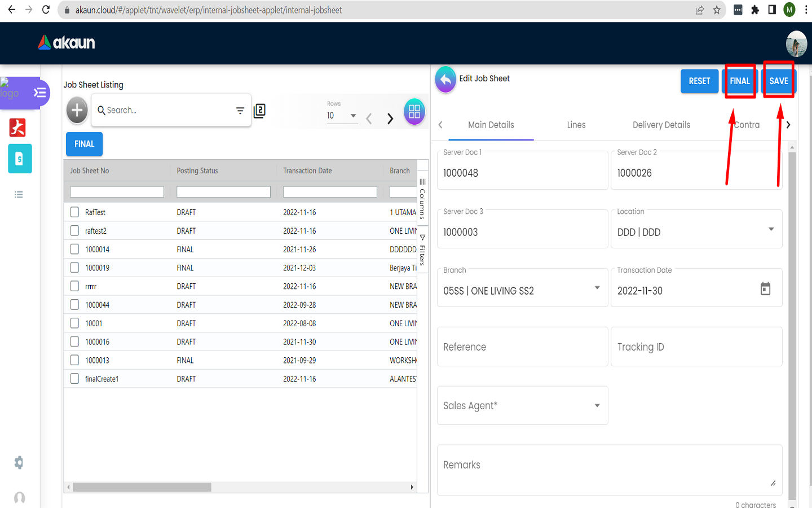Viewport: 812px width, 508px height.
Task: Click the grid view toggle icon
Action: coord(414,111)
